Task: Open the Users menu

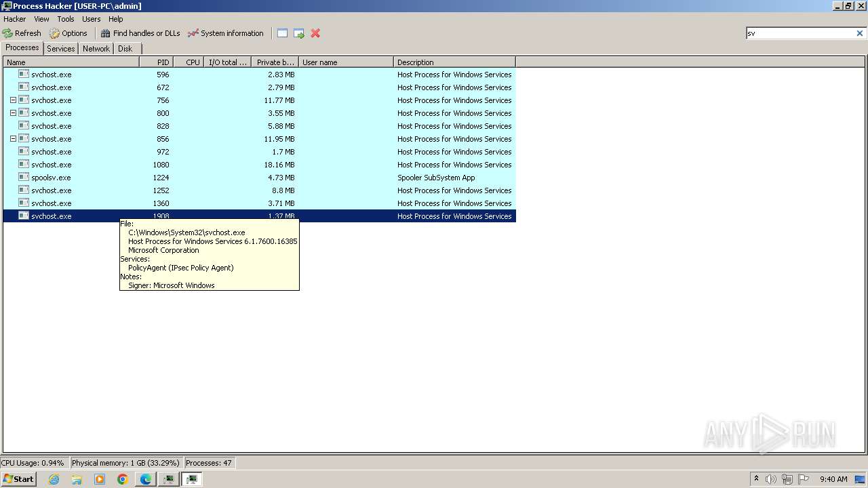Action: [92, 19]
